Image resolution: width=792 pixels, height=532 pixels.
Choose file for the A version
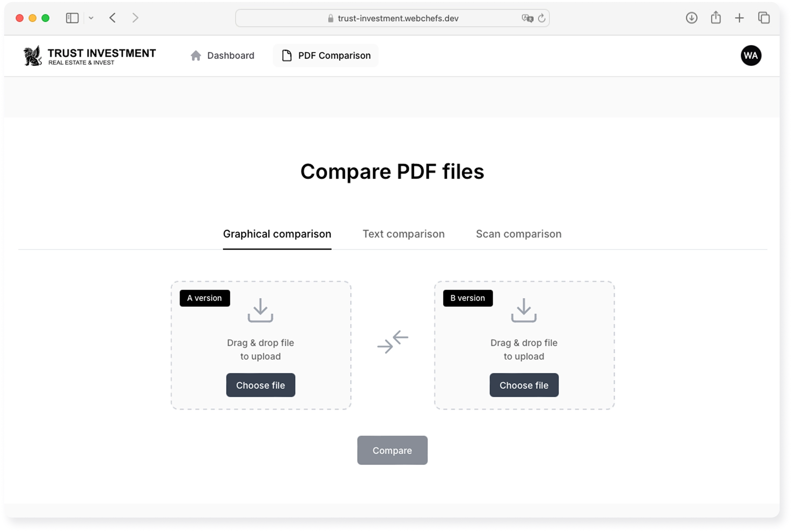coord(260,385)
